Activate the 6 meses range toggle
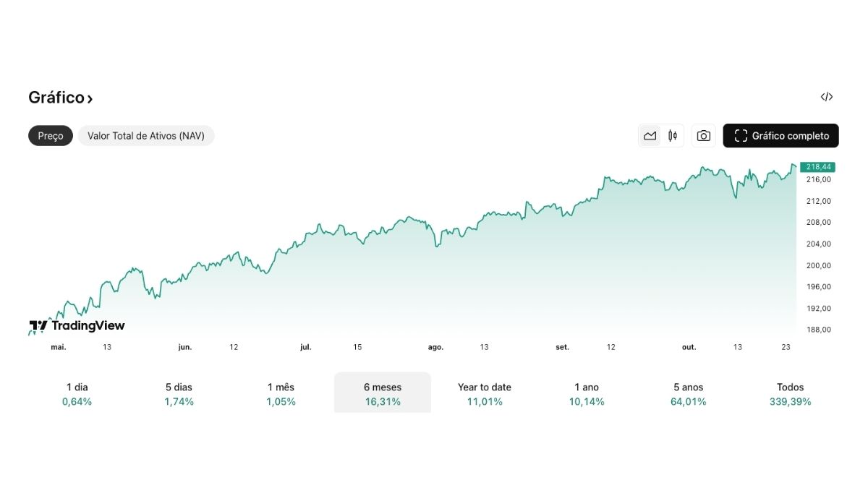Image resolution: width=868 pixels, height=488 pixels. pos(382,392)
